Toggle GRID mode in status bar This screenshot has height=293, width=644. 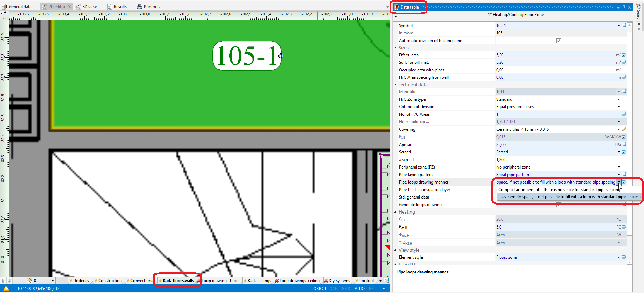coord(346,289)
